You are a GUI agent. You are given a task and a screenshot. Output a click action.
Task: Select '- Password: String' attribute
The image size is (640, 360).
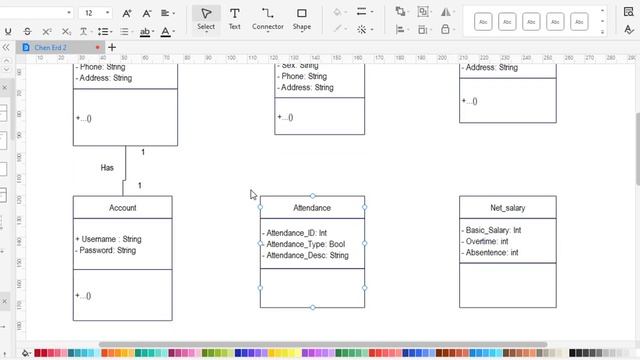[x=106, y=250]
